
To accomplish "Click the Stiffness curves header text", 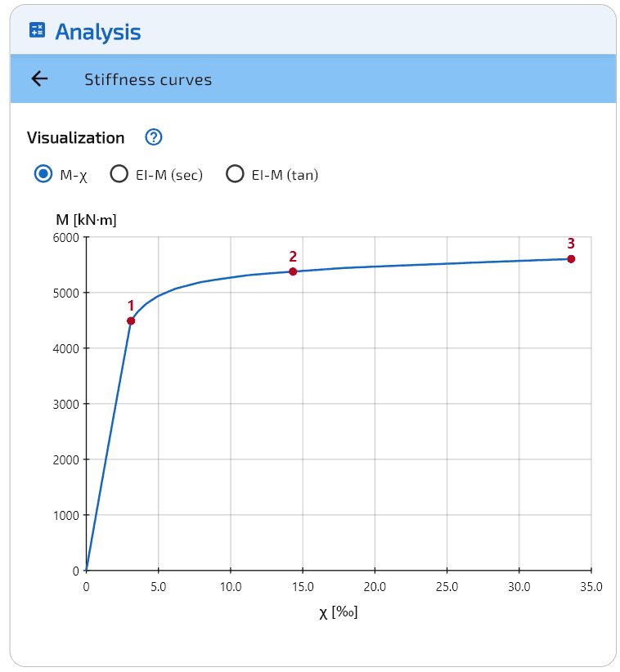I will pos(148,79).
